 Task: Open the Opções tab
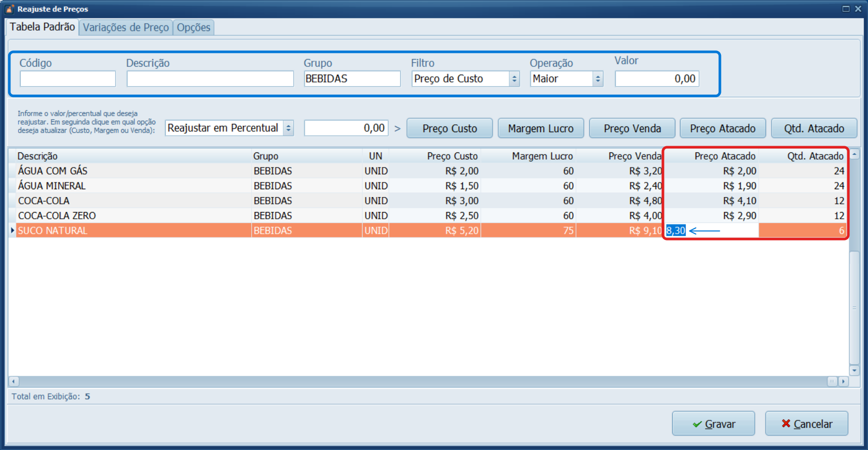[194, 27]
